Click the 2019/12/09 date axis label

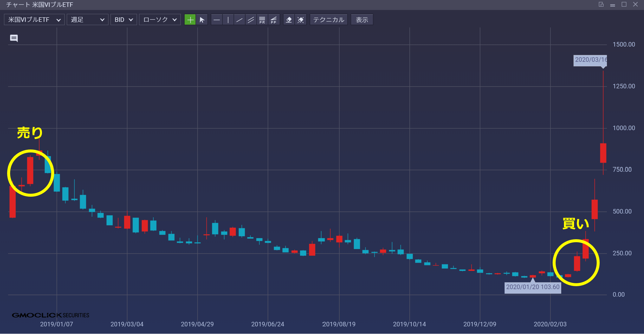pos(480,324)
